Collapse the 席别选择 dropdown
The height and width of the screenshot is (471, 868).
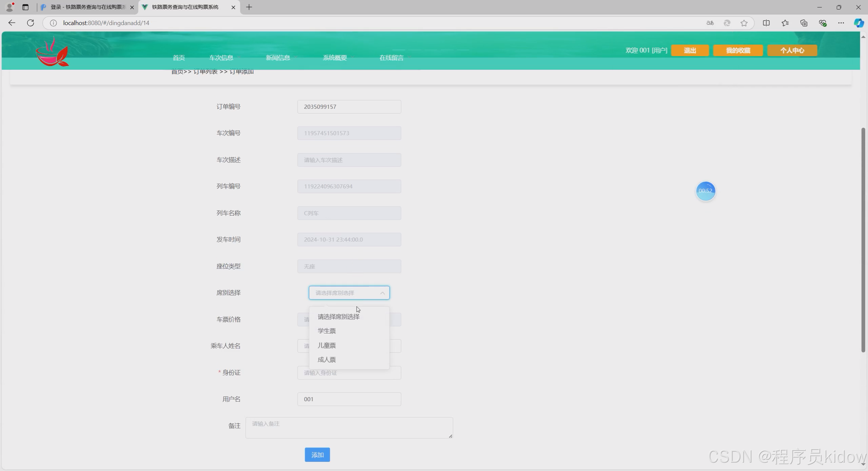pos(382,293)
